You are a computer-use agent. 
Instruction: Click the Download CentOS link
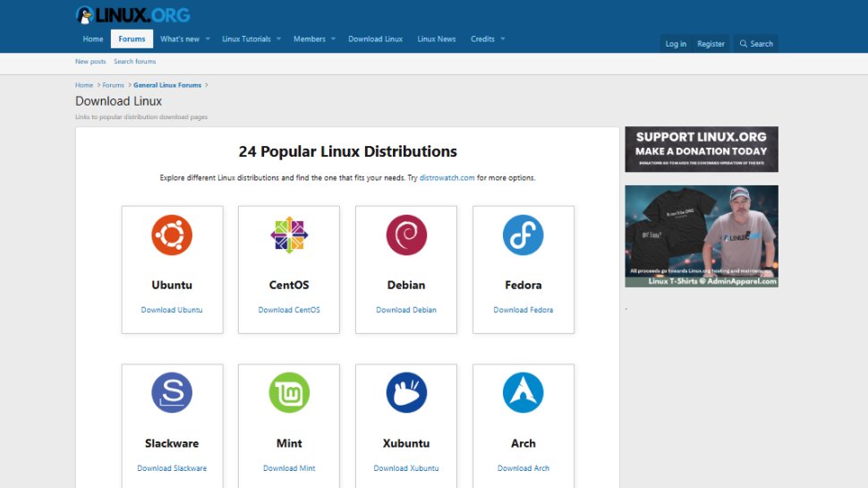coord(289,310)
